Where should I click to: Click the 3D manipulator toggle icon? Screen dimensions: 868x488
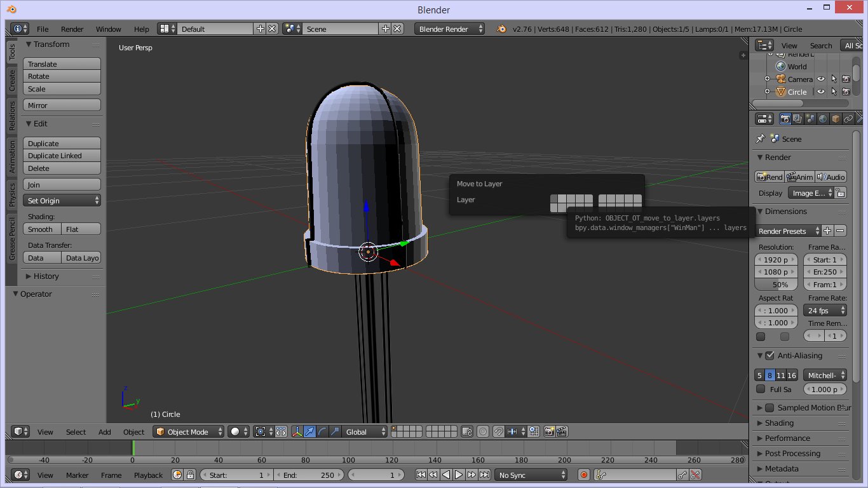pyautogui.click(x=297, y=431)
